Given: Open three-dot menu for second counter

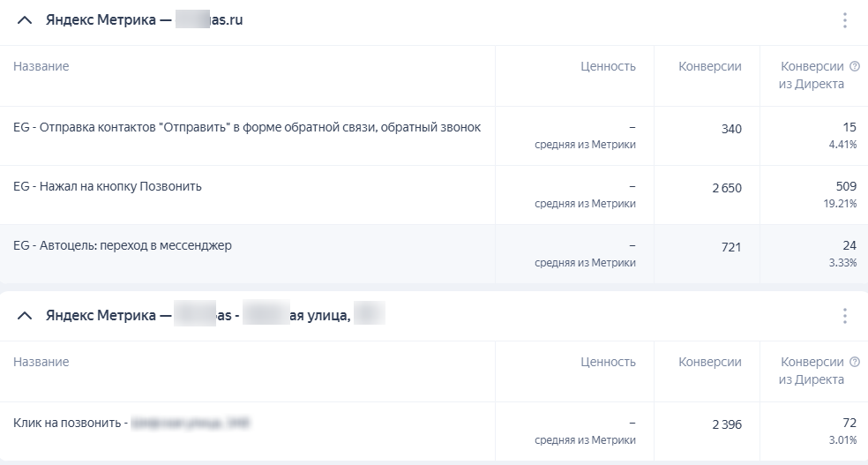Looking at the screenshot, I should tap(844, 315).
